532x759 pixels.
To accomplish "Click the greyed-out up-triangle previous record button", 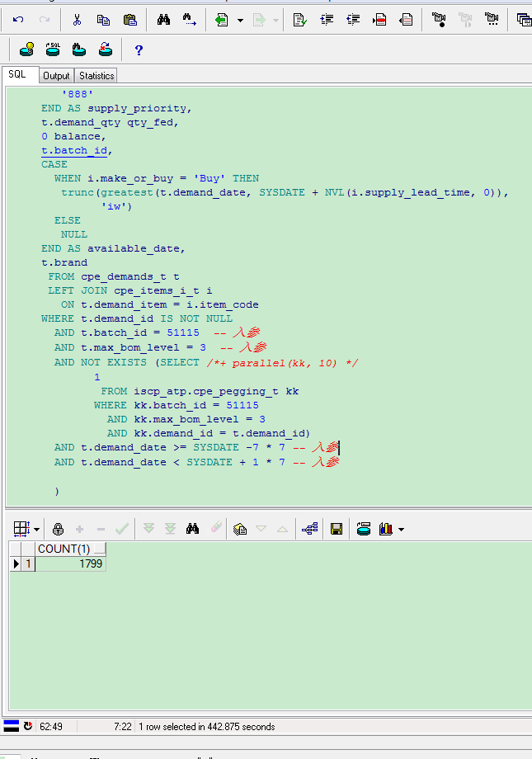I will pos(282,529).
